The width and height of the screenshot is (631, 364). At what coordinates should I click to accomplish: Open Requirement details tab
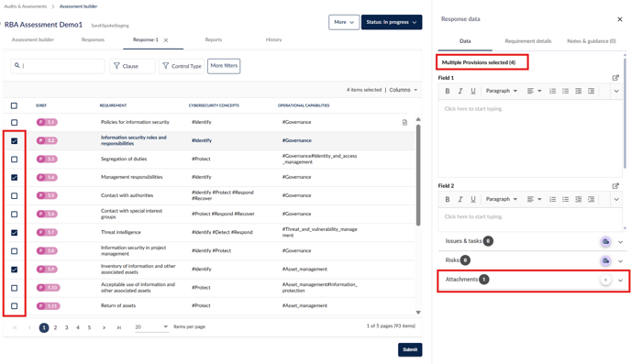(x=528, y=41)
